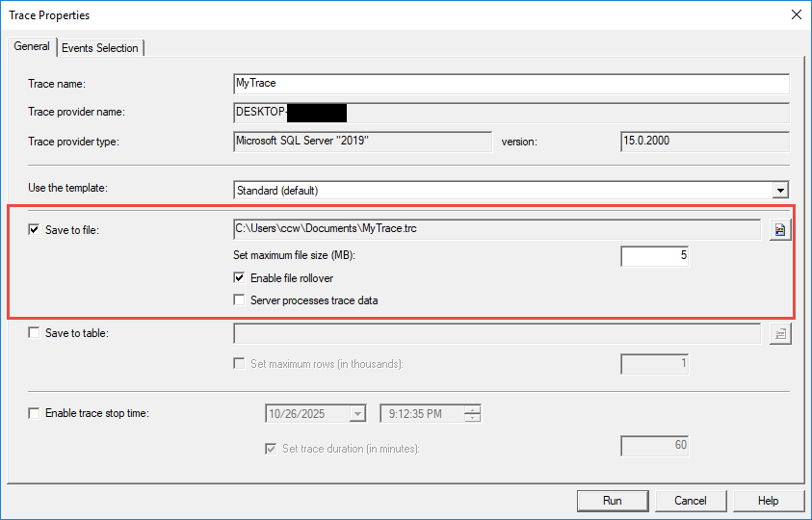Check Server processes trace data
This screenshot has height=520, width=812.
pyautogui.click(x=239, y=299)
